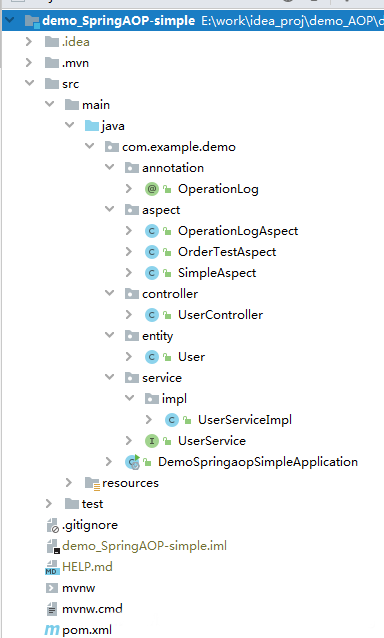Click the pom.xml Maven icon

[52, 630]
